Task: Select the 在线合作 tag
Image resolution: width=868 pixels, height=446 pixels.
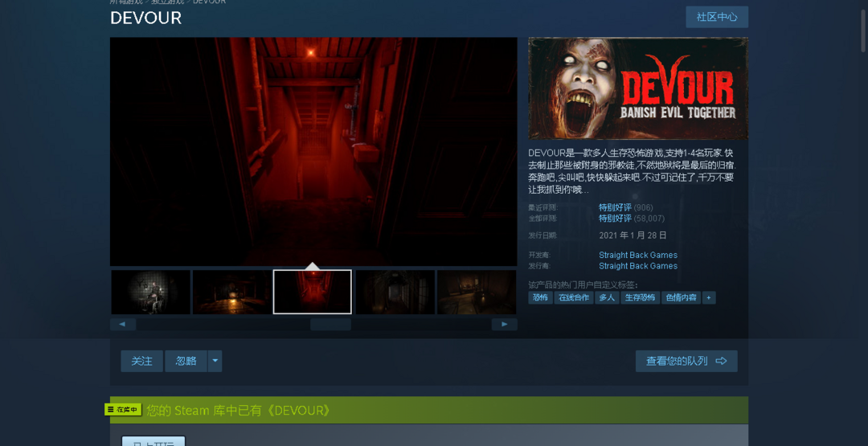Action: pos(574,297)
